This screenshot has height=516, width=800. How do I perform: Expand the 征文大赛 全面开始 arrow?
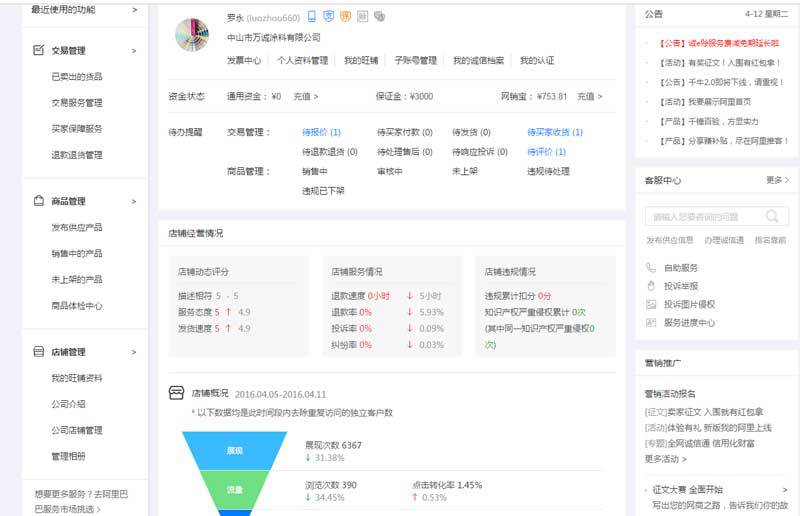click(785, 489)
